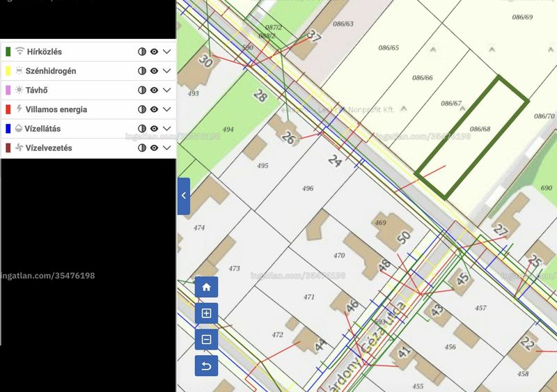Toggle visibility of Szénhidrogén layer

click(x=154, y=71)
